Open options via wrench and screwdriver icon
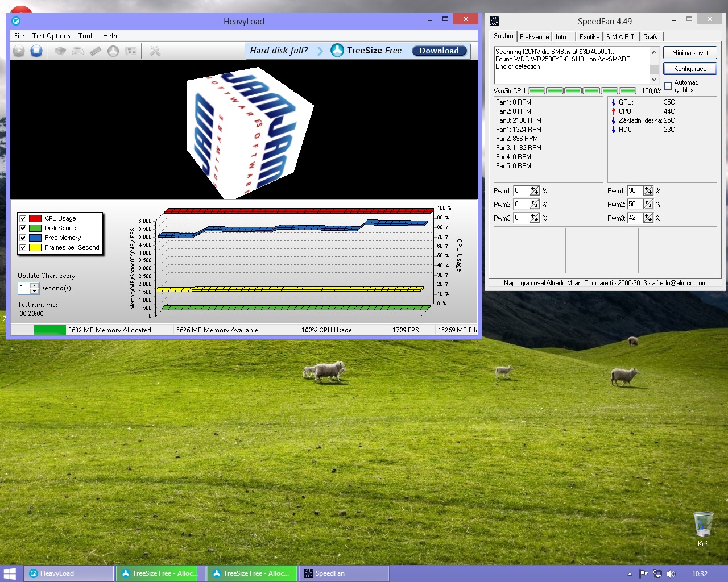The height and width of the screenshot is (582, 728). [155, 51]
